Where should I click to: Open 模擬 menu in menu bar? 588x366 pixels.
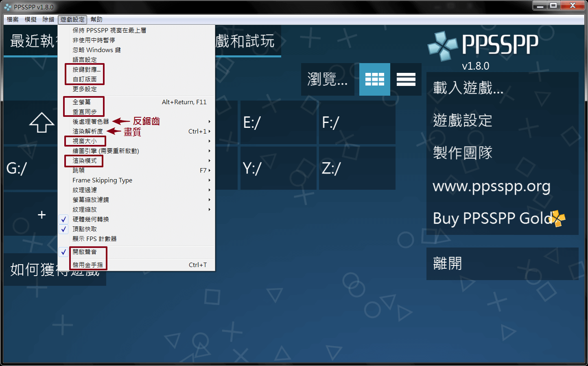(31, 20)
